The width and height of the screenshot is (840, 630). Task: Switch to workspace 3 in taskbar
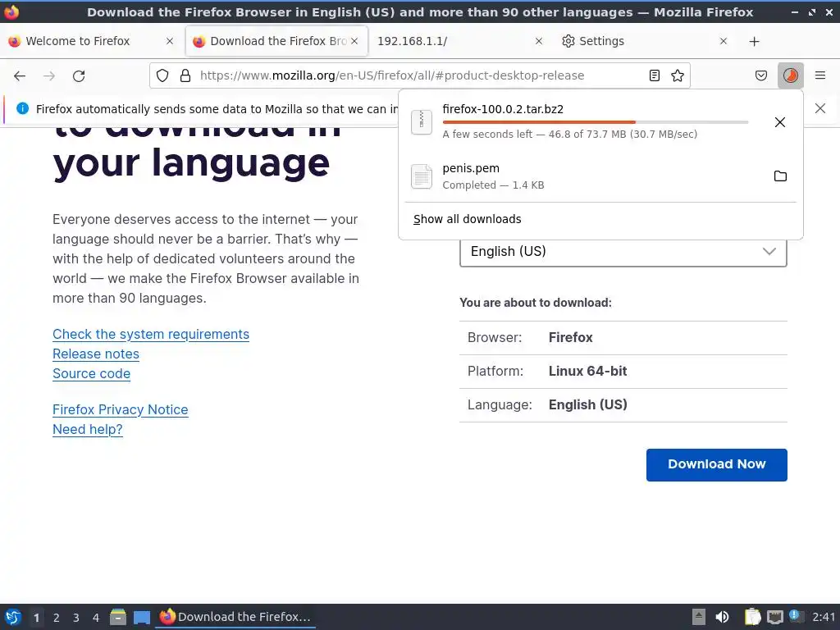tap(76, 618)
